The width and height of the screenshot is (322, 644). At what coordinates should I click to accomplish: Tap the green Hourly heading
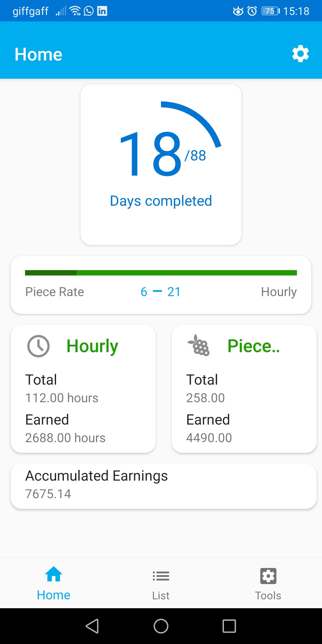click(92, 346)
